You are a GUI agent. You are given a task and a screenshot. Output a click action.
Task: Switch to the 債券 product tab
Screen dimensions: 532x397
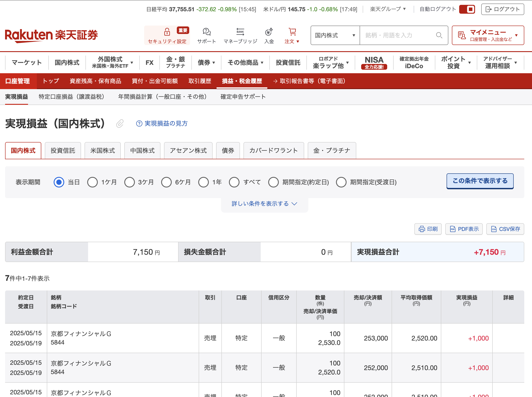click(228, 151)
